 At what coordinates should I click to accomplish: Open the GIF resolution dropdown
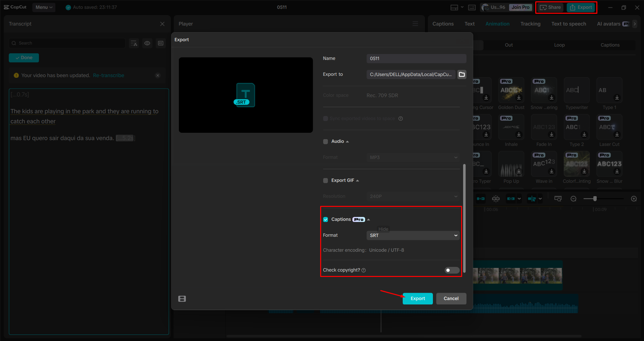(x=412, y=196)
